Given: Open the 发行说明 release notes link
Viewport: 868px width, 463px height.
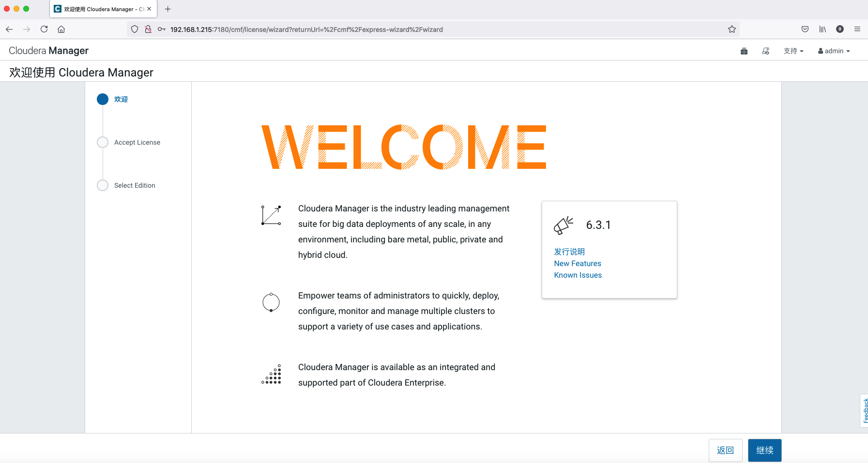Looking at the screenshot, I should coord(569,252).
